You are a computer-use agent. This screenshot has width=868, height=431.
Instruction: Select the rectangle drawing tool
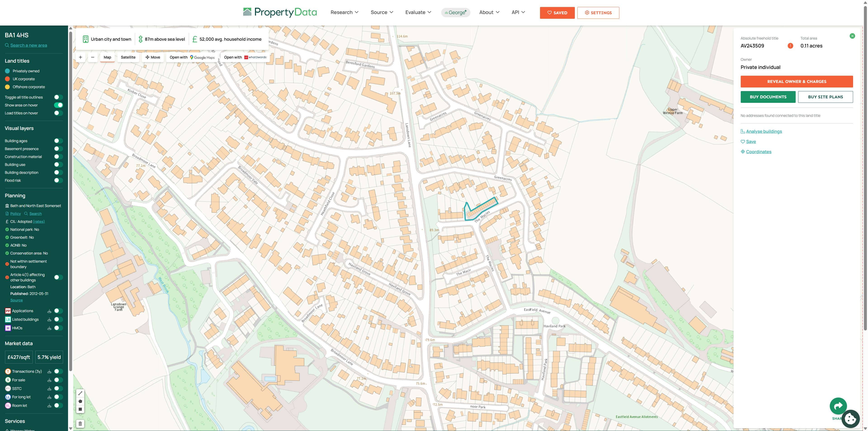point(80,410)
